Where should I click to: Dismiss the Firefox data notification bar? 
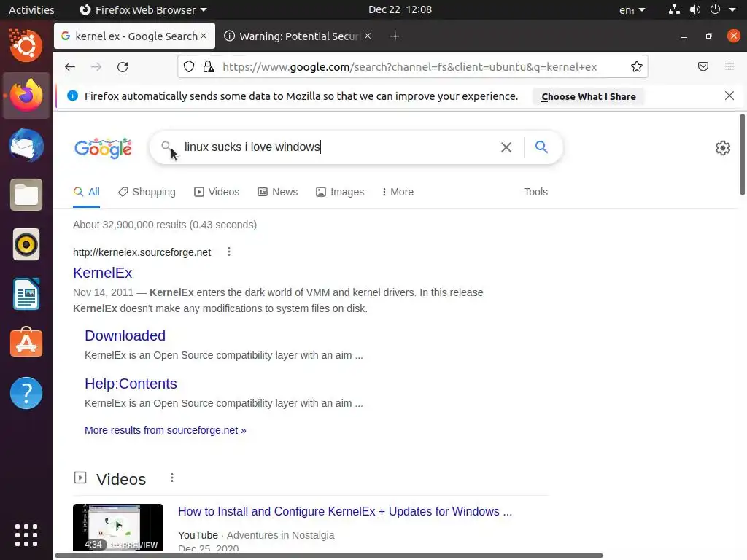pos(729,96)
